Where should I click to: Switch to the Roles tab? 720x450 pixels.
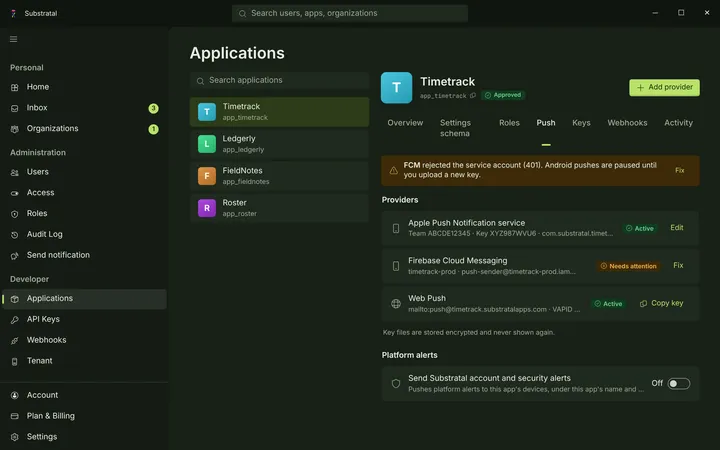509,123
